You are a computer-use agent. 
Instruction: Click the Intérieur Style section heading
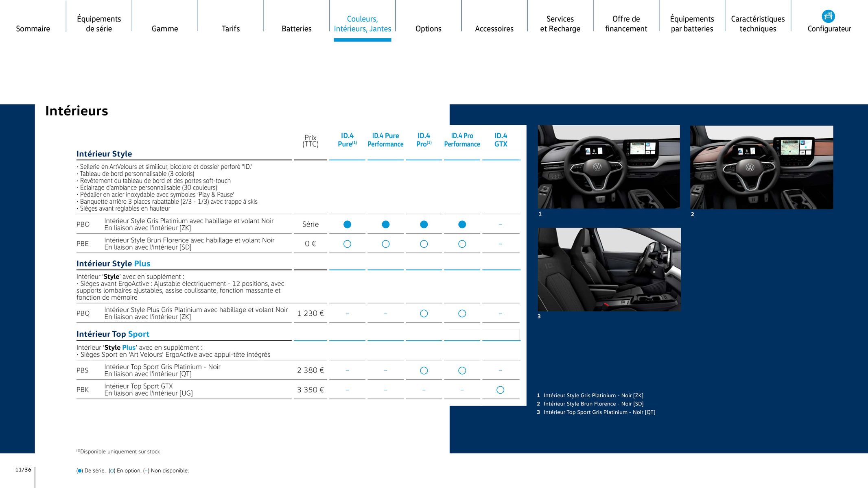pos(104,154)
